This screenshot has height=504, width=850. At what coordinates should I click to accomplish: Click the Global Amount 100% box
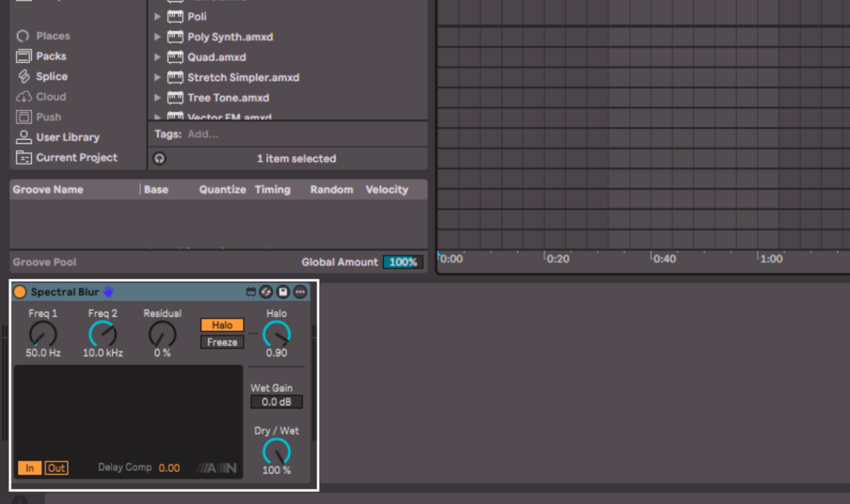click(403, 262)
